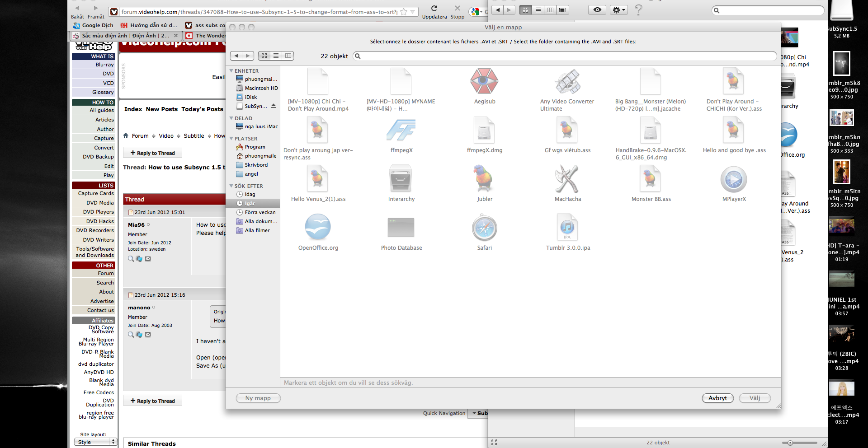Select iDisk in sidebar

point(246,97)
